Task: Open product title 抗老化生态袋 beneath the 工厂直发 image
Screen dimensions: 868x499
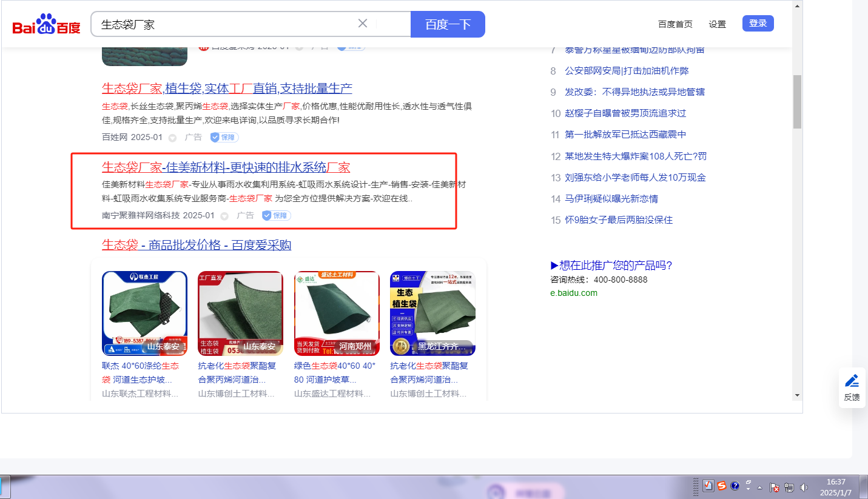Action: coord(237,373)
